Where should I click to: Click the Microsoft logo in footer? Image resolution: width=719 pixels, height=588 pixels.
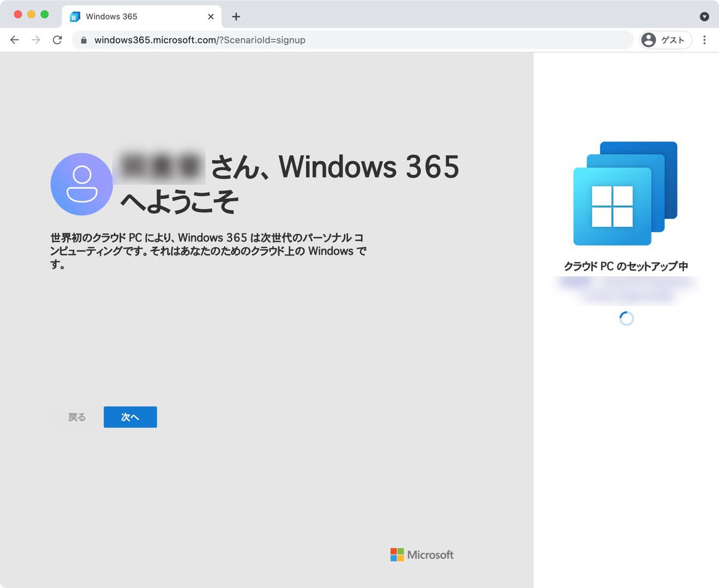pyautogui.click(x=422, y=554)
